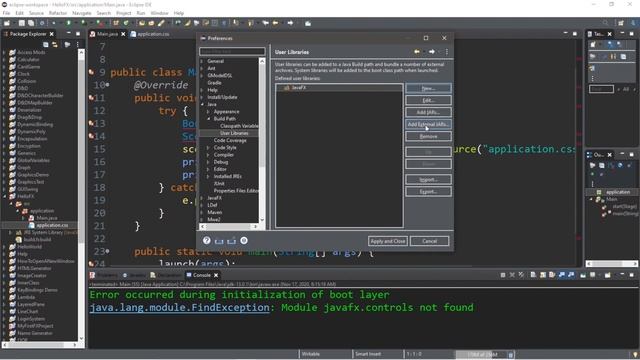This screenshot has height=360, width=640.
Task: Click Link with Editor icon in Package Explorer
Action: click(55, 44)
